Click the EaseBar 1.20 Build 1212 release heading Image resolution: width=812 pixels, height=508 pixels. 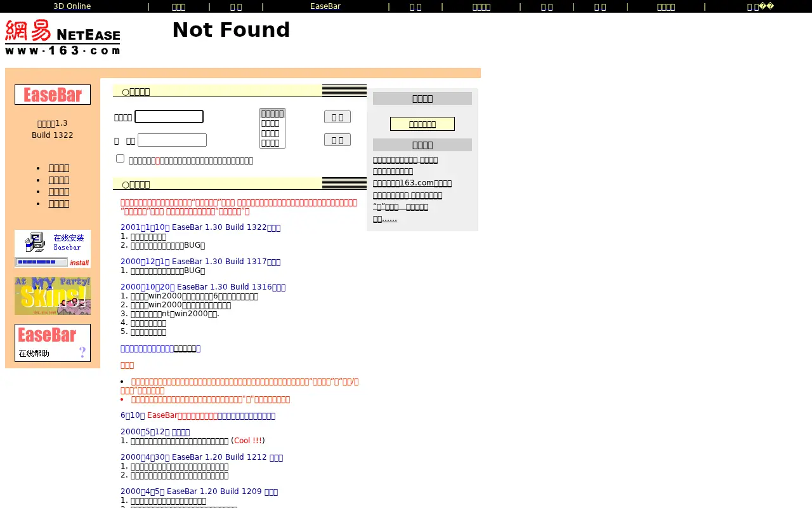[202, 457]
